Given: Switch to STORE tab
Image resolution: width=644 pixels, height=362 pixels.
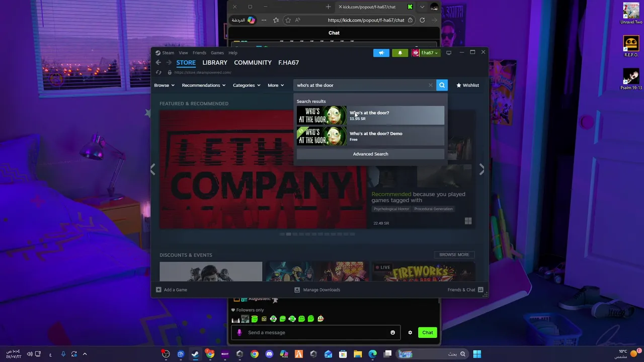Looking at the screenshot, I should pos(186,62).
